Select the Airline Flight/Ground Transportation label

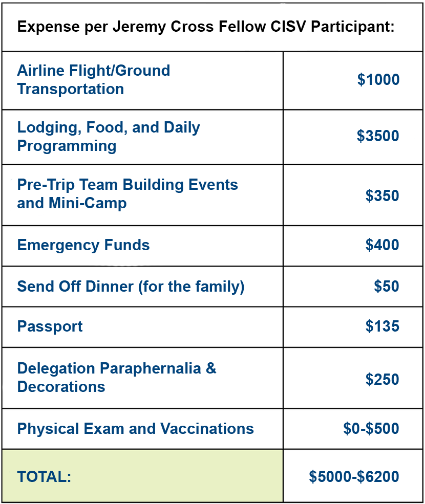pyautogui.click(x=94, y=80)
